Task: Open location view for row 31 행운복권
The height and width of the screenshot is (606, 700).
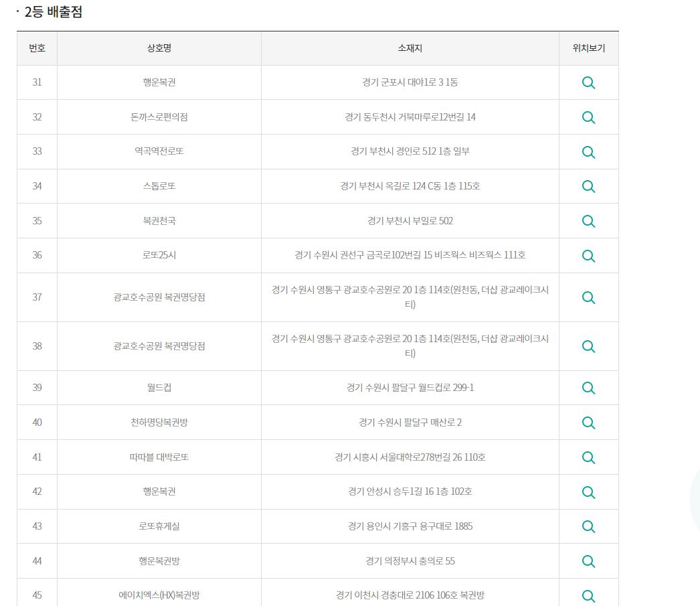Action: [588, 82]
